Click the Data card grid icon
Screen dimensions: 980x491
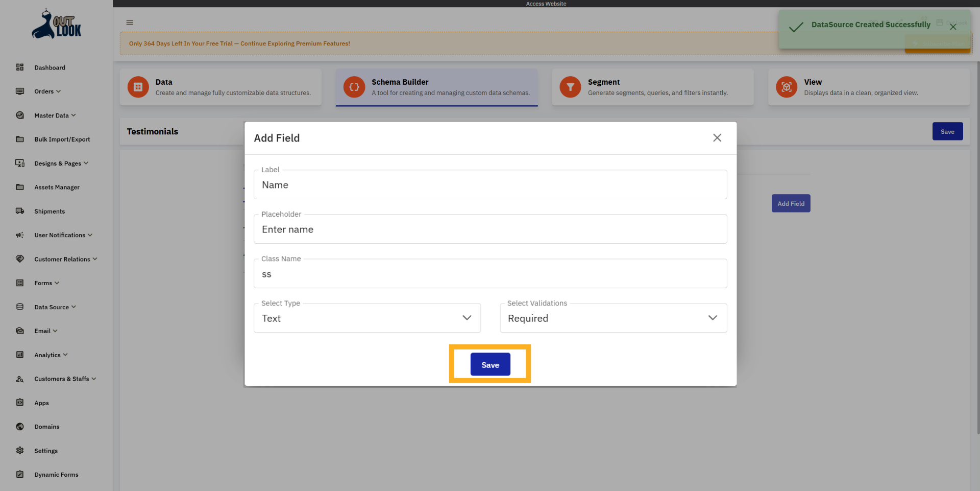tap(138, 87)
